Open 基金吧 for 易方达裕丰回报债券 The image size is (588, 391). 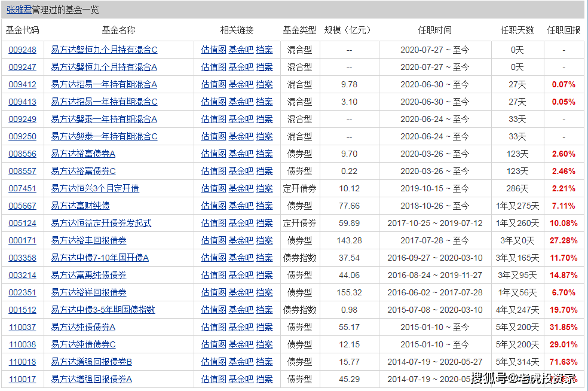[x=241, y=240]
